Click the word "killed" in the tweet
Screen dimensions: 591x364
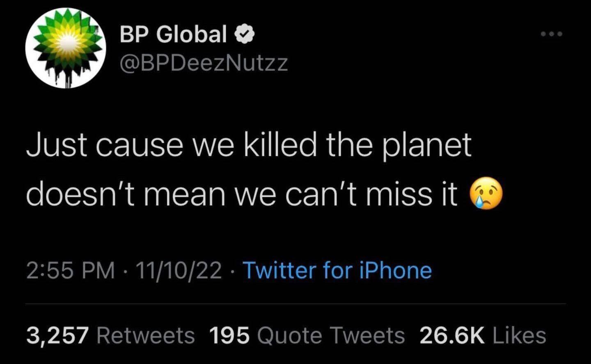(x=280, y=145)
